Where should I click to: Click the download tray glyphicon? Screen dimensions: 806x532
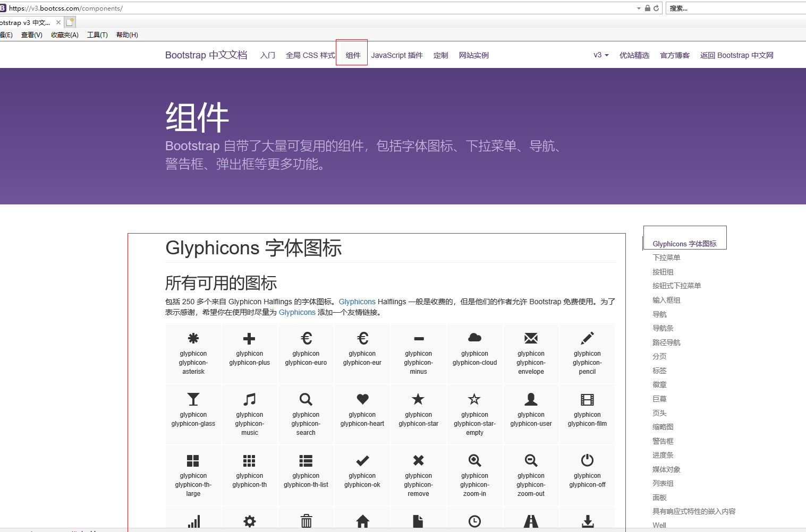(588, 521)
